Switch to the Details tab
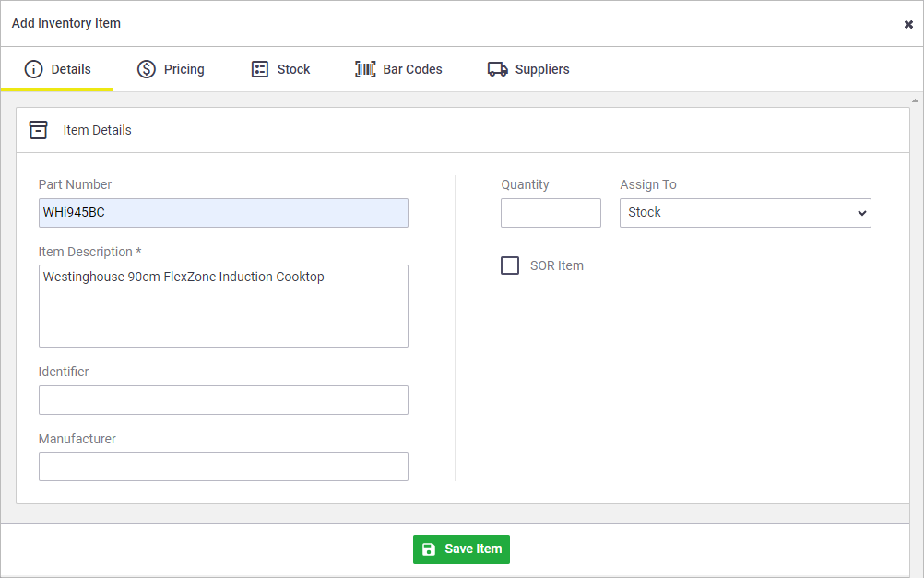 point(57,69)
